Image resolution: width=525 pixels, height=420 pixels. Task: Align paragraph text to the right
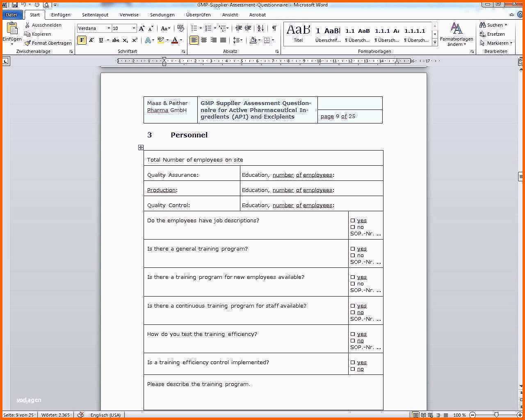point(213,40)
